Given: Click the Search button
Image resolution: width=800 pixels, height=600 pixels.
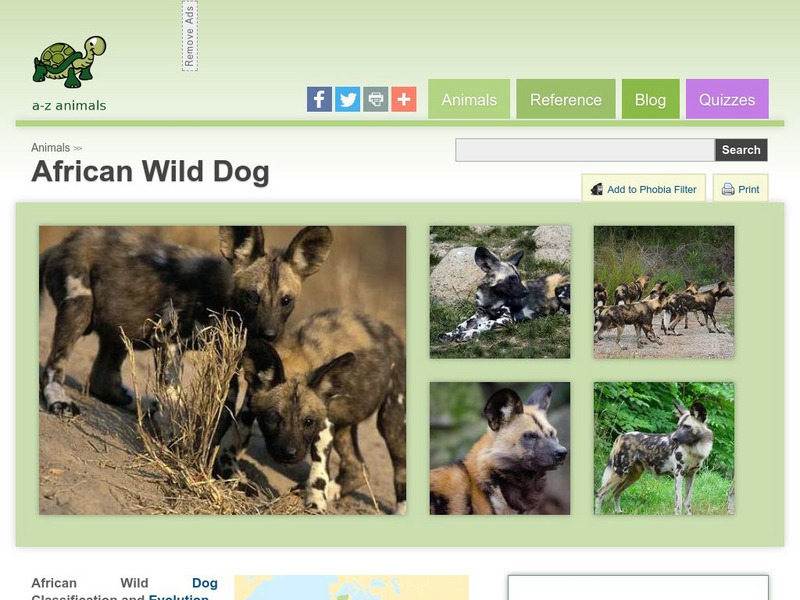Looking at the screenshot, I should pyautogui.click(x=741, y=150).
